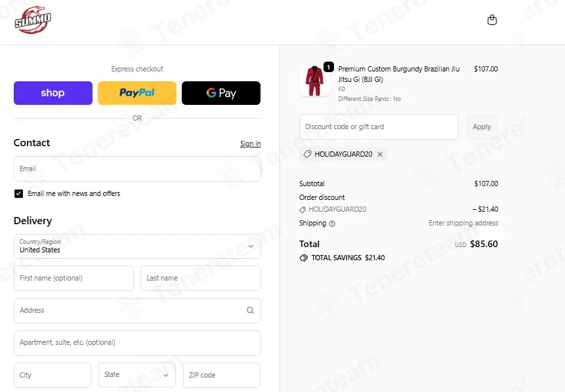Viewport: 565px width, 392px height.
Task: Expand the Country/Region dropdown
Action: 137,246
